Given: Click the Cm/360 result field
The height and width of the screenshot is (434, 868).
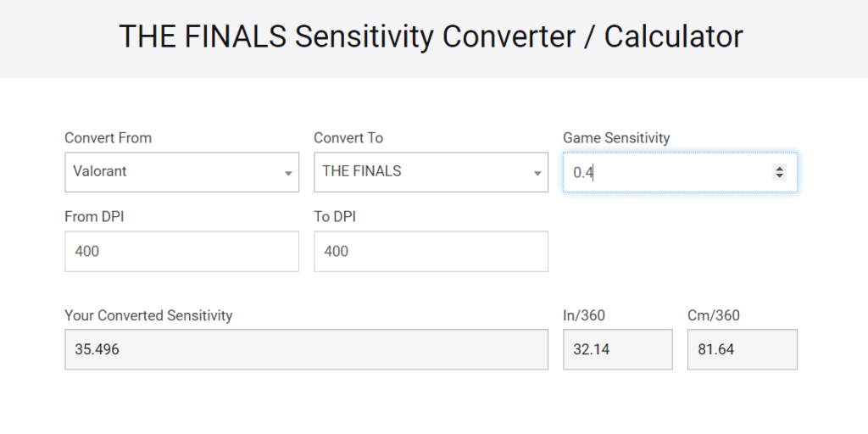Looking at the screenshot, I should pos(743,349).
